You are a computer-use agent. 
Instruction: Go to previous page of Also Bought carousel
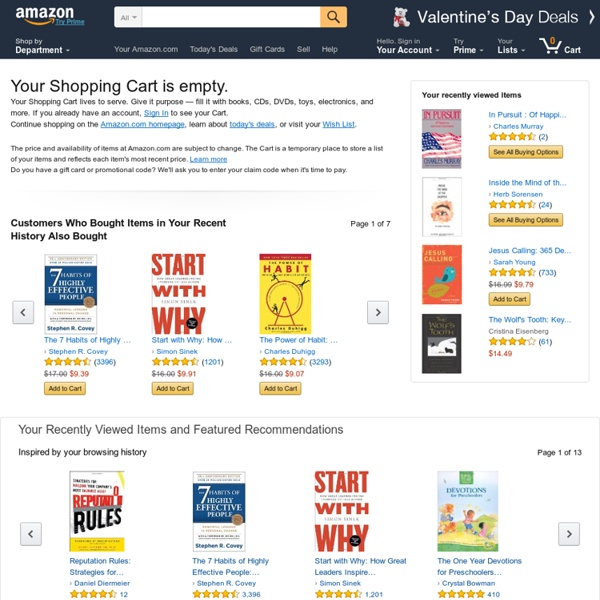coord(23,312)
